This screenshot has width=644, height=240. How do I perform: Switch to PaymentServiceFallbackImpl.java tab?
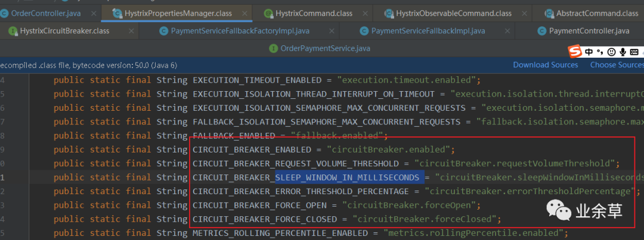[x=428, y=31]
